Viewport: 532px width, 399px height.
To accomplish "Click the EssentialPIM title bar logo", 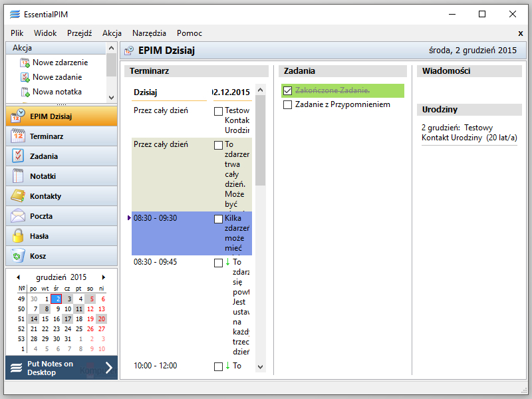I will coord(15,14).
